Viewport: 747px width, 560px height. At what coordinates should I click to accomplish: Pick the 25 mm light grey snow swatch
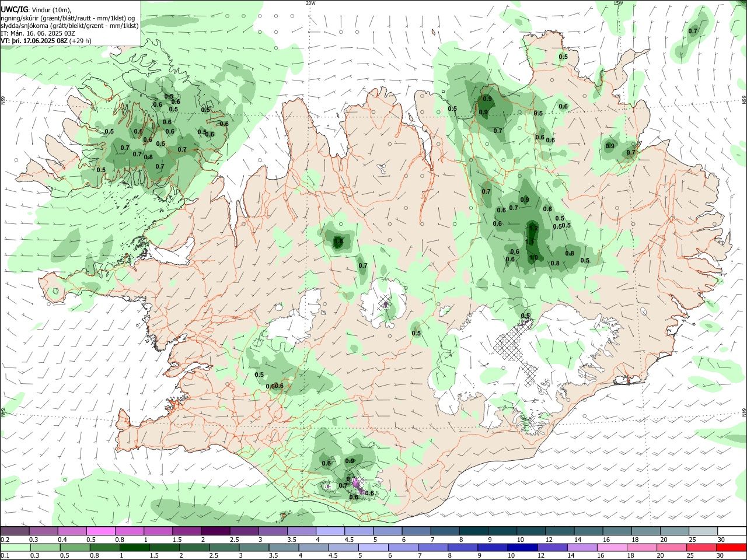point(703,531)
